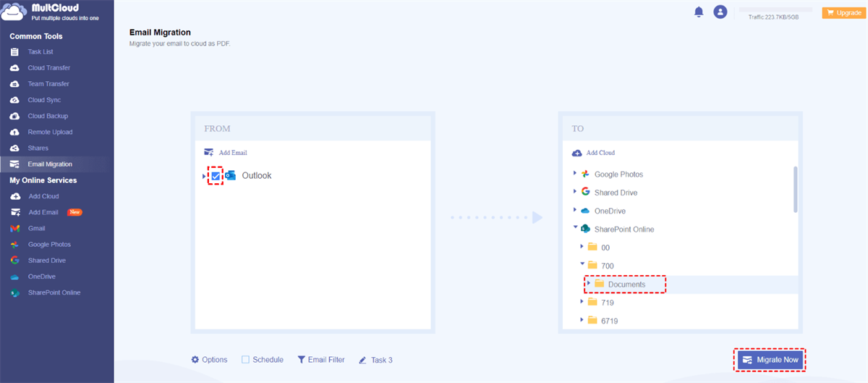This screenshot has width=868, height=383.
Task: Click the OneDrive sidebar icon
Action: click(14, 277)
